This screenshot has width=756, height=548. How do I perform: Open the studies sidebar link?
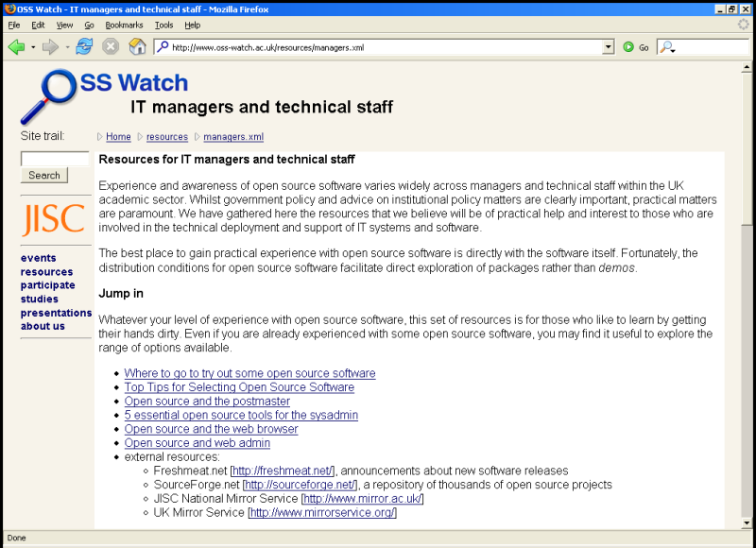39,299
